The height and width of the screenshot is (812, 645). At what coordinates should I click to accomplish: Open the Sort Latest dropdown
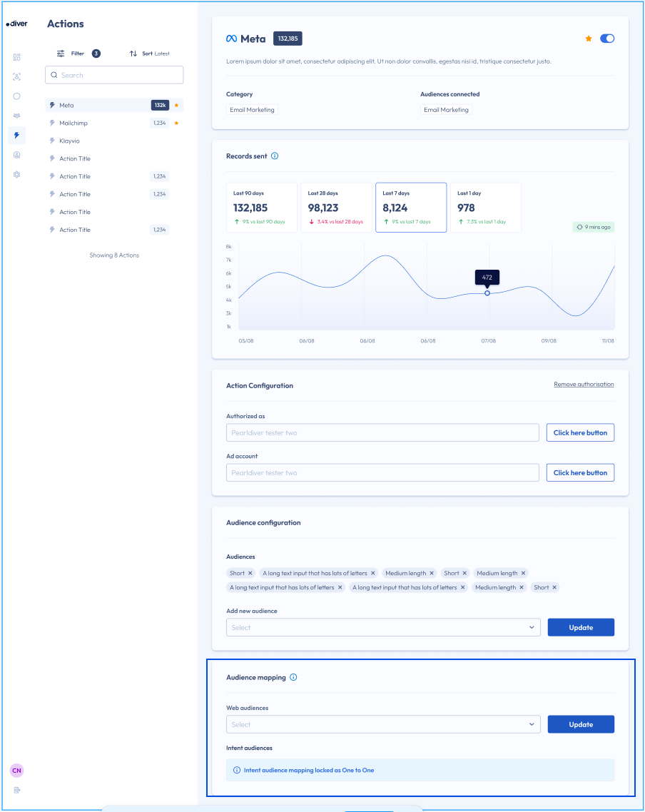150,54
